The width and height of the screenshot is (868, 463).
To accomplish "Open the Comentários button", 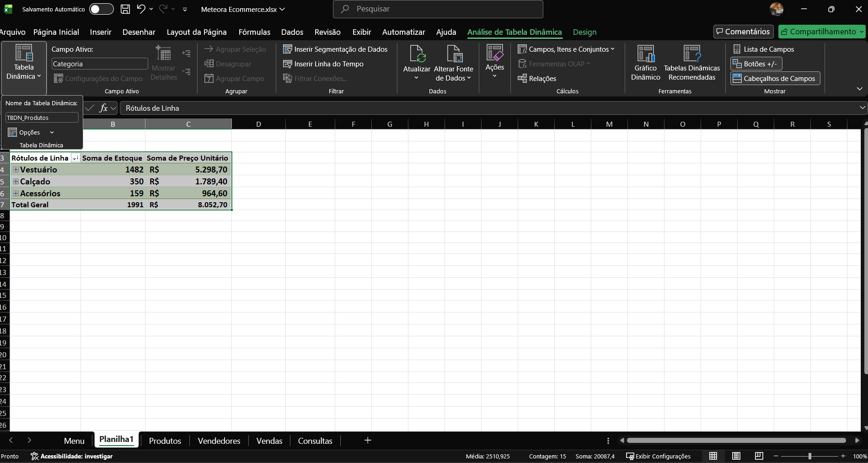I will point(743,32).
